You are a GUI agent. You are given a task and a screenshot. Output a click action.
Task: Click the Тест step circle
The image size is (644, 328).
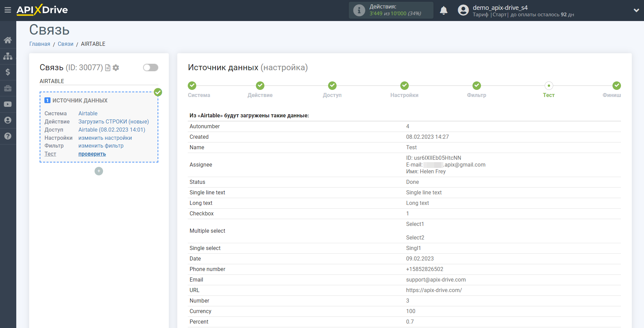point(549,85)
